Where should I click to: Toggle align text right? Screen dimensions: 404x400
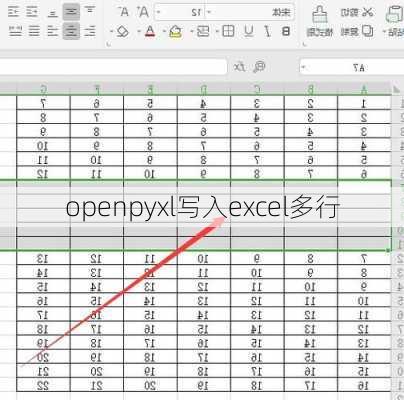click(x=53, y=31)
